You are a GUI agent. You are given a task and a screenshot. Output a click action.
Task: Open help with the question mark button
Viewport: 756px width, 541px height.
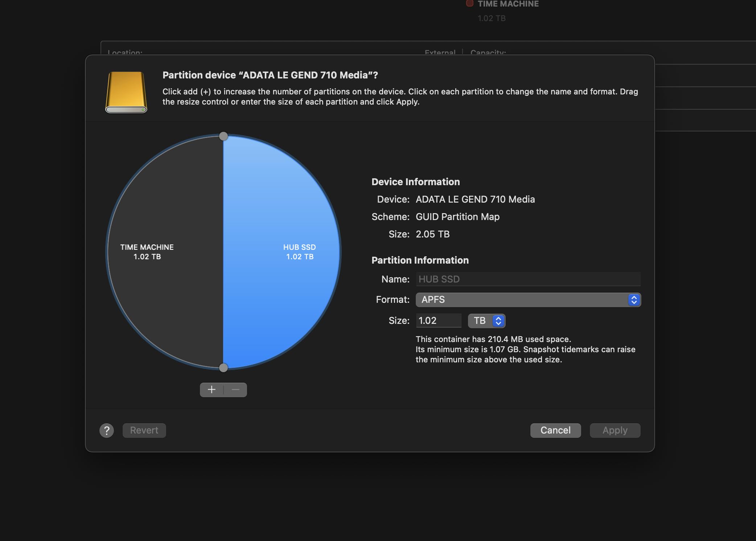point(107,430)
